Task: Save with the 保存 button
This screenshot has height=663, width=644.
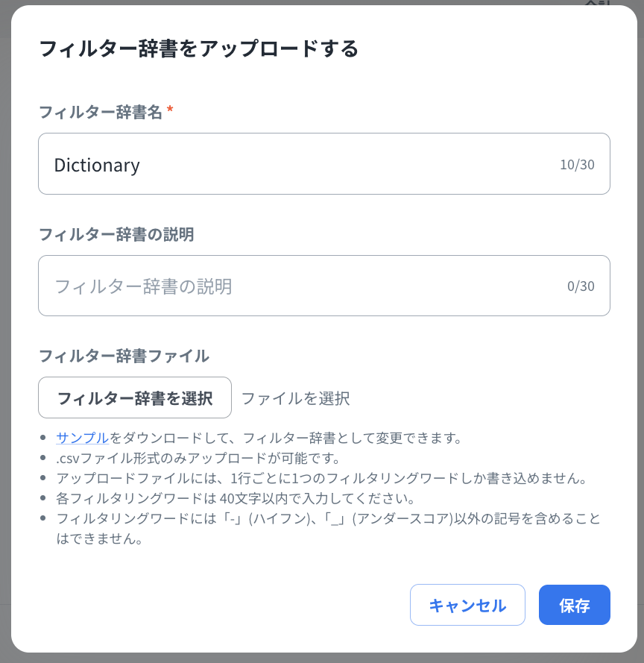Action: (574, 605)
